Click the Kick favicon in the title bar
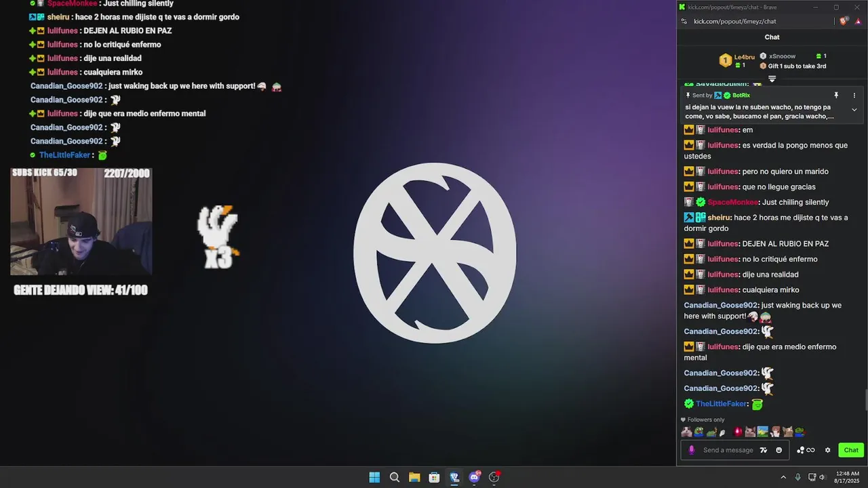 tap(682, 7)
